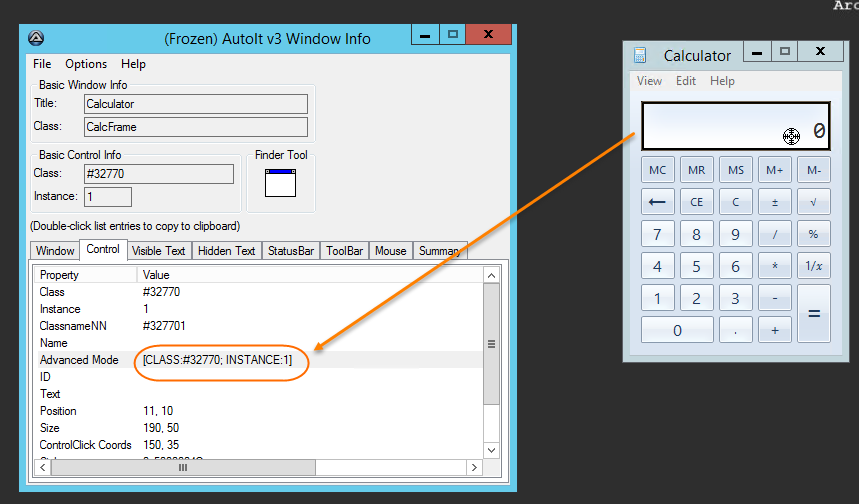Image resolution: width=859 pixels, height=504 pixels.
Task: Select the ControlClick Coords value 150, 35
Action: (161, 445)
